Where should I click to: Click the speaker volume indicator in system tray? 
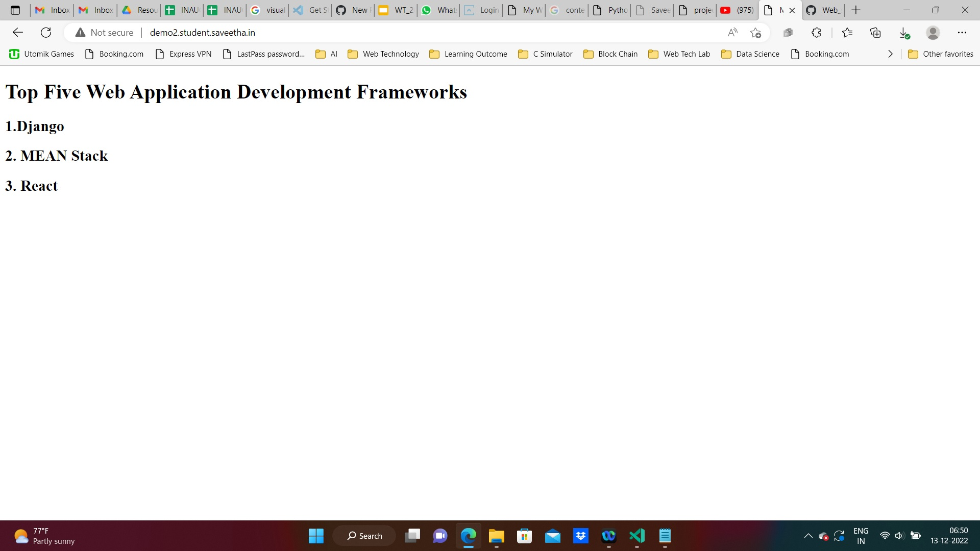tap(899, 536)
